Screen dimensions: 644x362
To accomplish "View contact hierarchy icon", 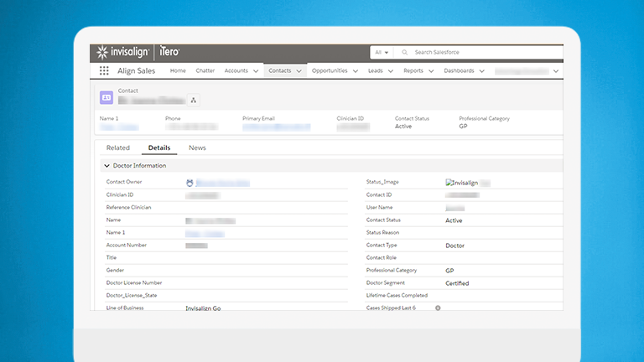I will pyautogui.click(x=194, y=100).
